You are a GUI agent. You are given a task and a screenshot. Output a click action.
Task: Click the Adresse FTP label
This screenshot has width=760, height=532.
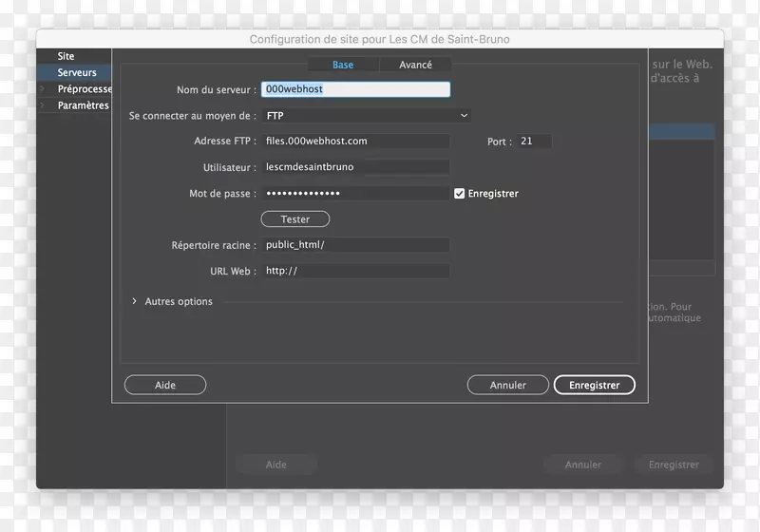click(x=225, y=141)
